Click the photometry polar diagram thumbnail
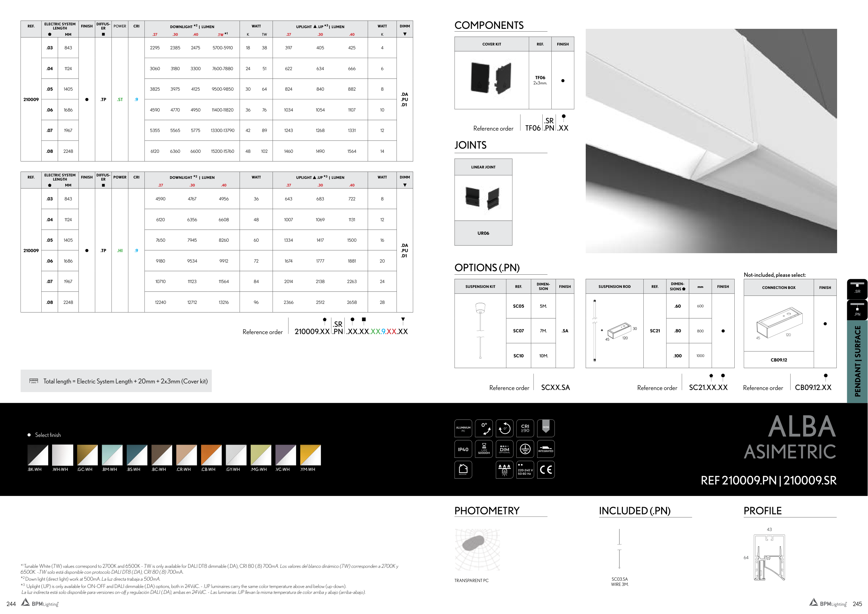Image resolution: width=868 pixels, height=614 pixels. tap(477, 549)
